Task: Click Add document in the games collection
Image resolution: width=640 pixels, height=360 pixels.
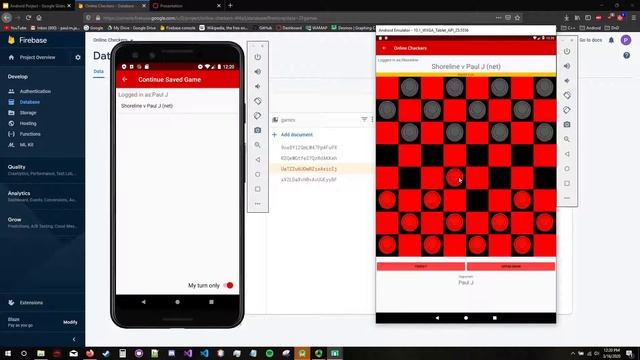Action: tap(293, 135)
